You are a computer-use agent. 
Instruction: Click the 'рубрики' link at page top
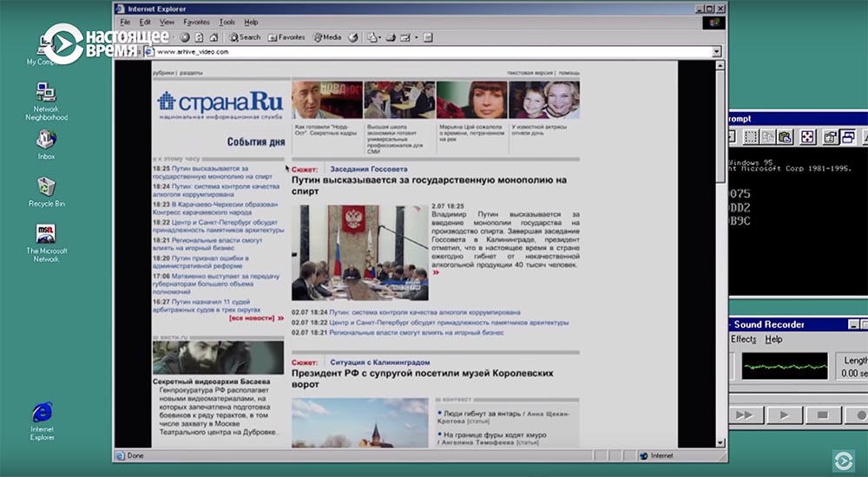click(163, 73)
